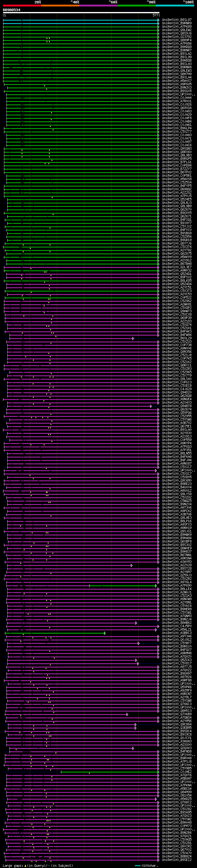This screenshot has width=197, height=868.
Task: Select UniRef100_Q94BT8 hit label
Action: pos(177,406)
